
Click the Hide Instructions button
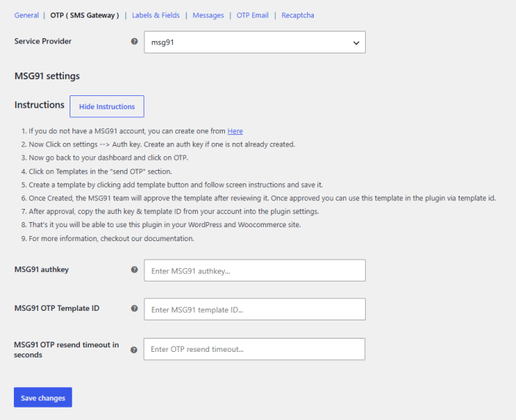click(107, 106)
